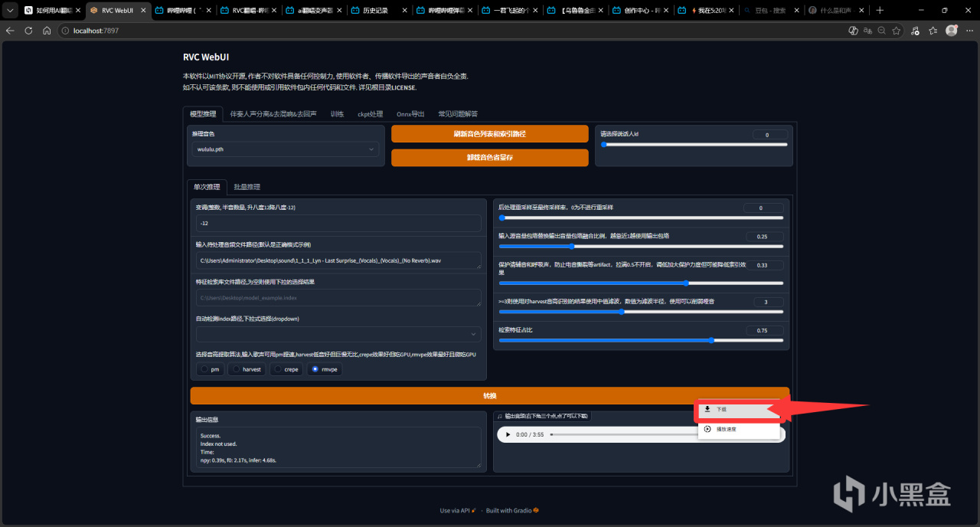Viewport: 980px width, 527px height.
Task: Close the RVC WebUI browser tab
Action: [x=143, y=11]
